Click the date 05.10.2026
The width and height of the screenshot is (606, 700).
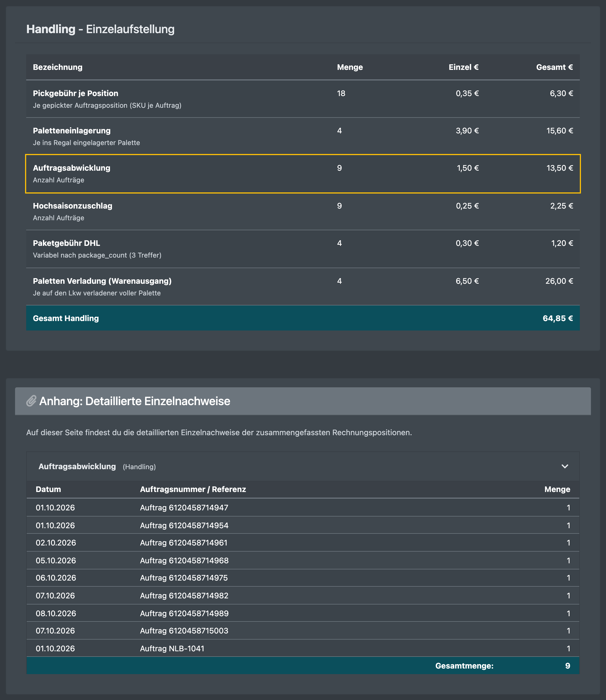click(x=56, y=561)
